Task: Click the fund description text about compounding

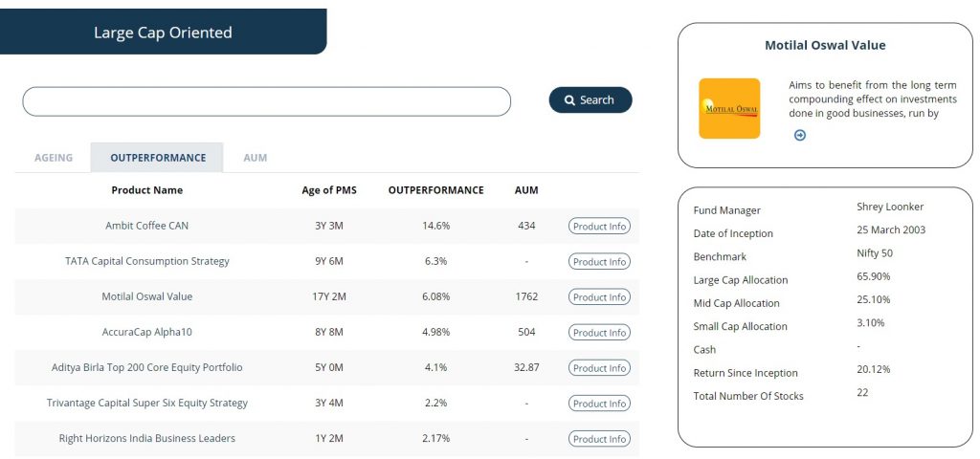Action: (x=873, y=99)
